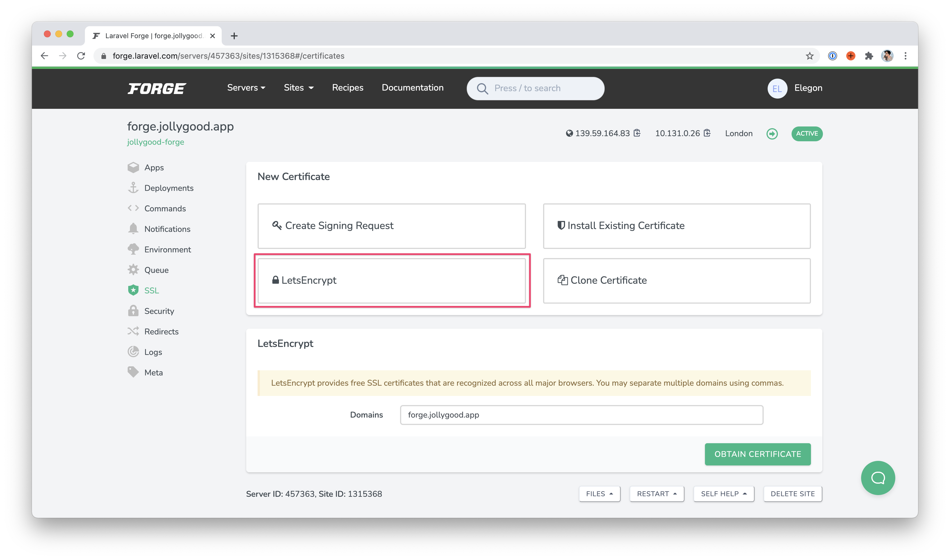The image size is (950, 560).
Task: Go forward with browser forward arrow
Action: (63, 56)
